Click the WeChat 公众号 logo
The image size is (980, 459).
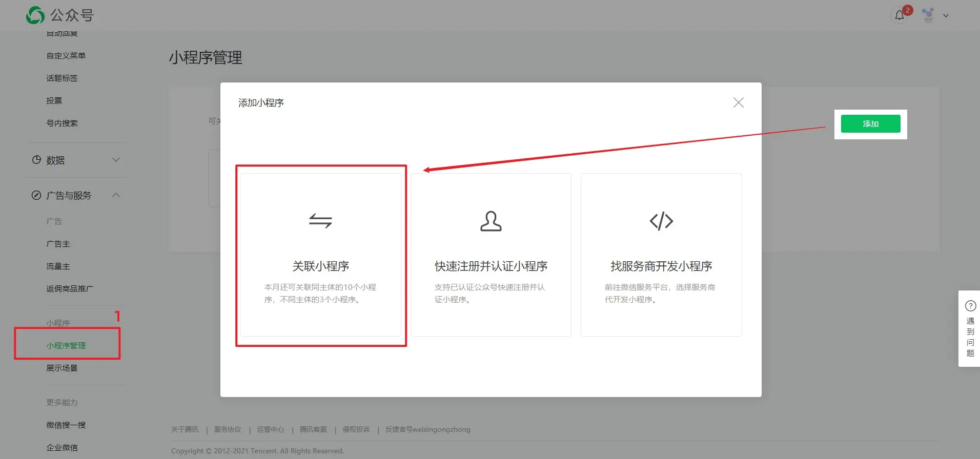tap(35, 15)
